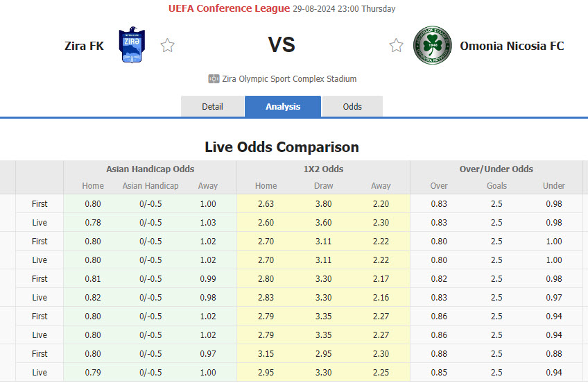This screenshot has width=588, height=388.
Task: Click the Asian Handicap column subheader
Action: (x=150, y=186)
